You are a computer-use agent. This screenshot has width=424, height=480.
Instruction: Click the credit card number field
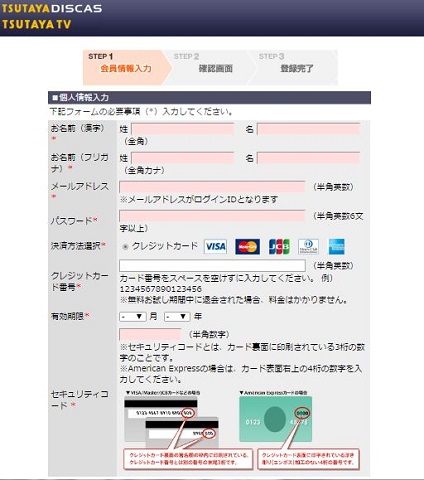click(x=212, y=266)
